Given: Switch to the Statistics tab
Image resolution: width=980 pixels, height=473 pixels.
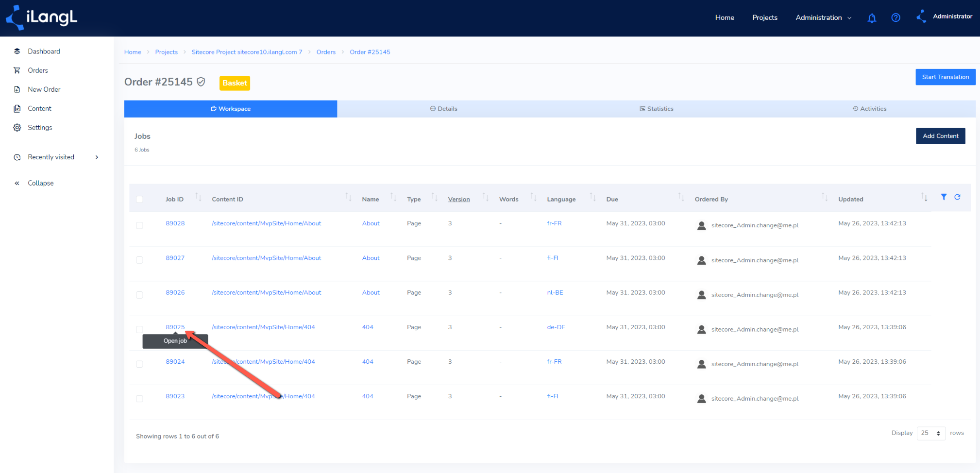Looking at the screenshot, I should tap(656, 109).
